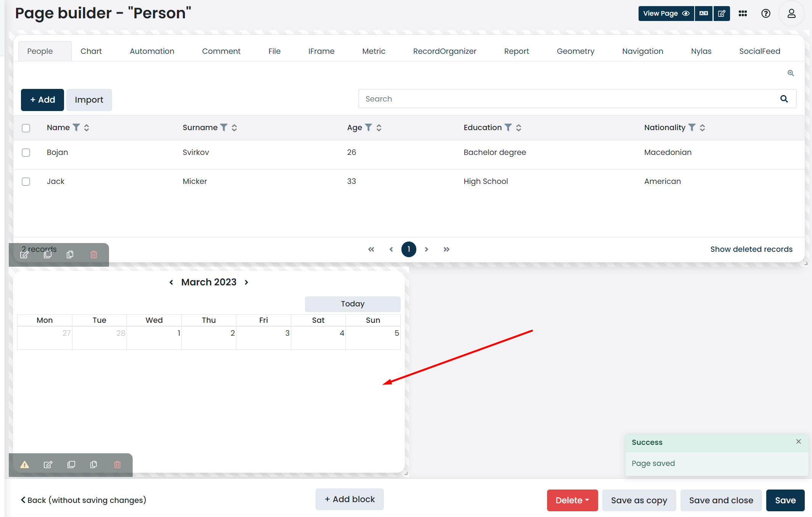Open the translations tool next to View Page
The width and height of the screenshot is (812, 517).
pyautogui.click(x=704, y=13)
